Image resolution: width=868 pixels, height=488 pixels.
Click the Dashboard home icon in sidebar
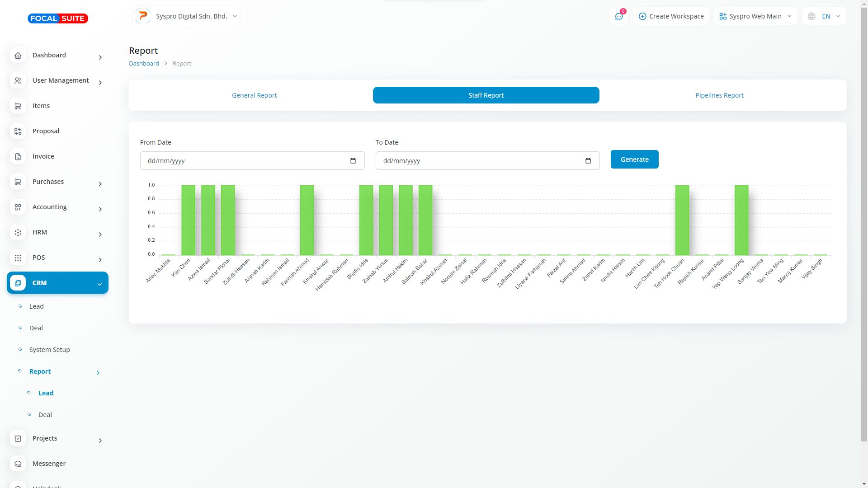coord(18,56)
